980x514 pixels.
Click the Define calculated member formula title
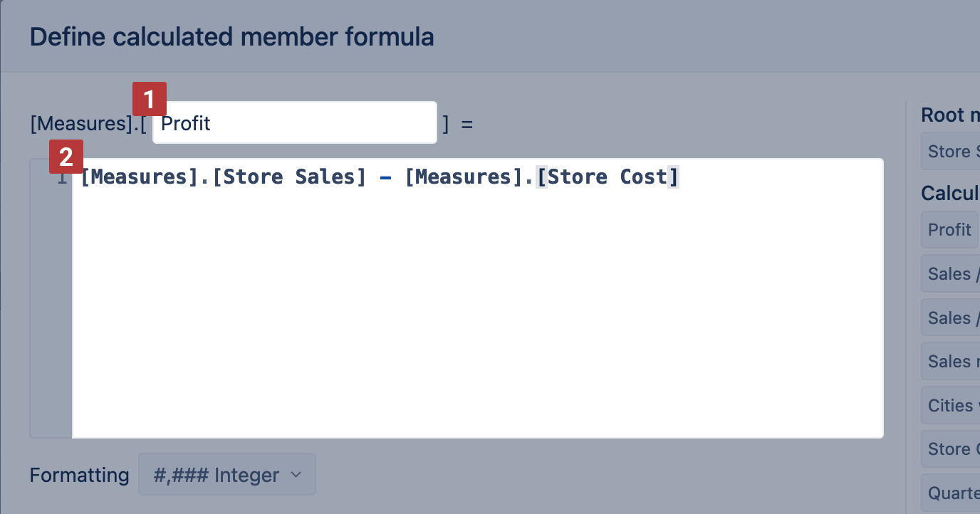tap(231, 36)
